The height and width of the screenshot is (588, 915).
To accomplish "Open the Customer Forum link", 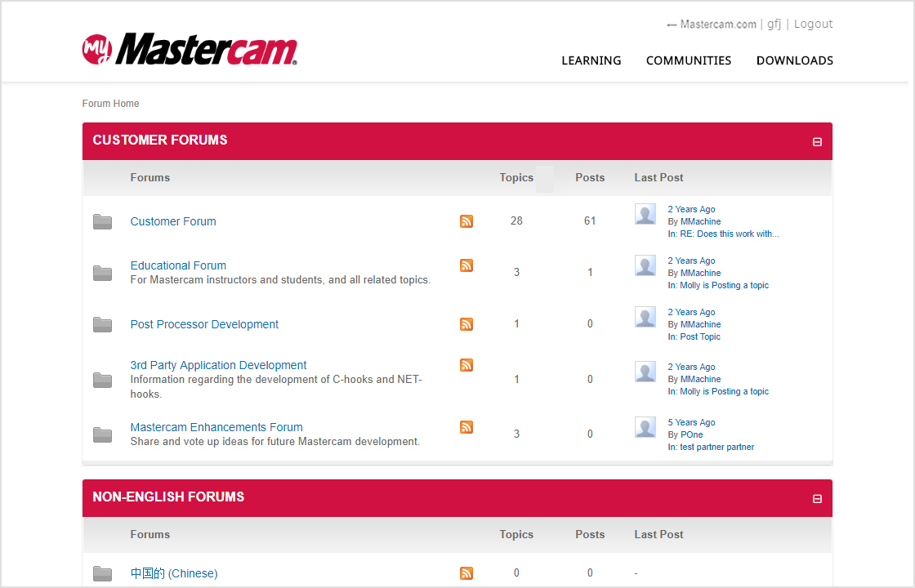I will click(x=173, y=221).
